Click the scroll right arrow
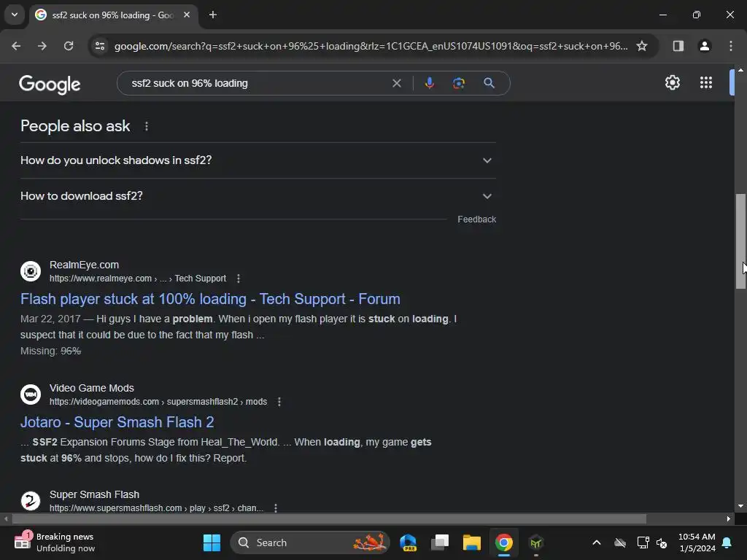747x560 pixels. (x=729, y=518)
